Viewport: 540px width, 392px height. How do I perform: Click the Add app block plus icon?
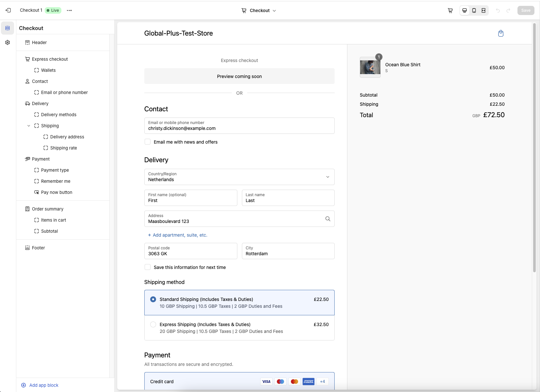pos(24,385)
